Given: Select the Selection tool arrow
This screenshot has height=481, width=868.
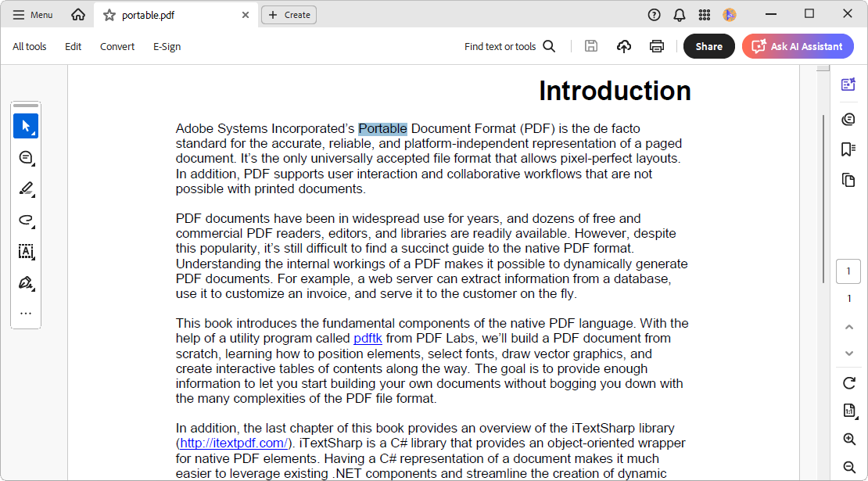Looking at the screenshot, I should tap(26, 125).
